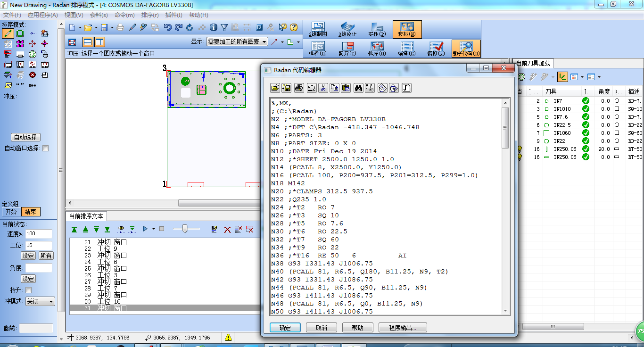
Task: Click the undo icon in code editor
Action: pos(311,88)
